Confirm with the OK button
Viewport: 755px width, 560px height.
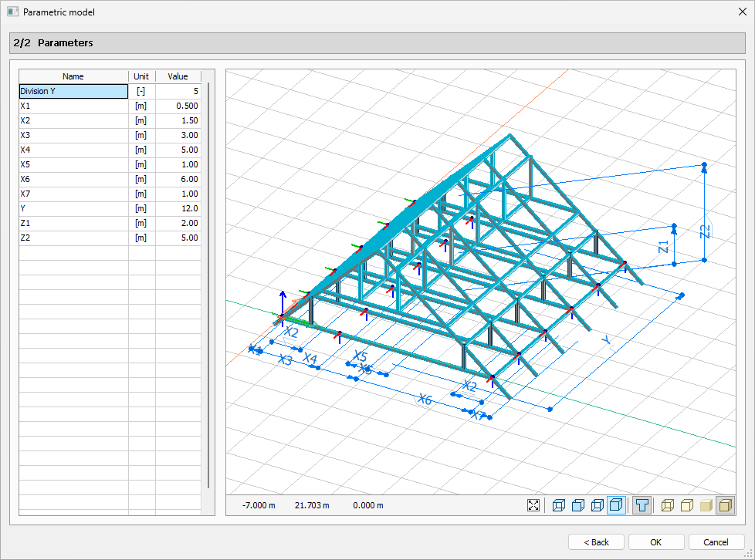click(655, 541)
